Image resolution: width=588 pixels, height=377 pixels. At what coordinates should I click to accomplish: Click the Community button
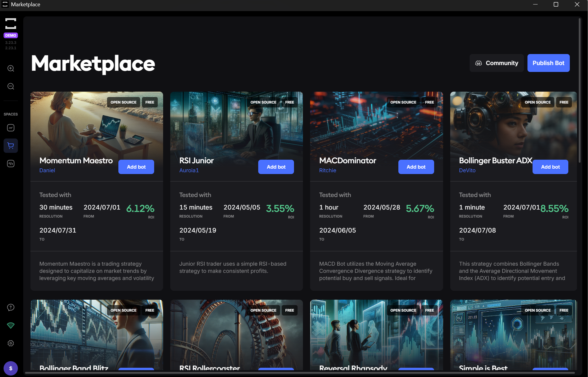click(496, 63)
